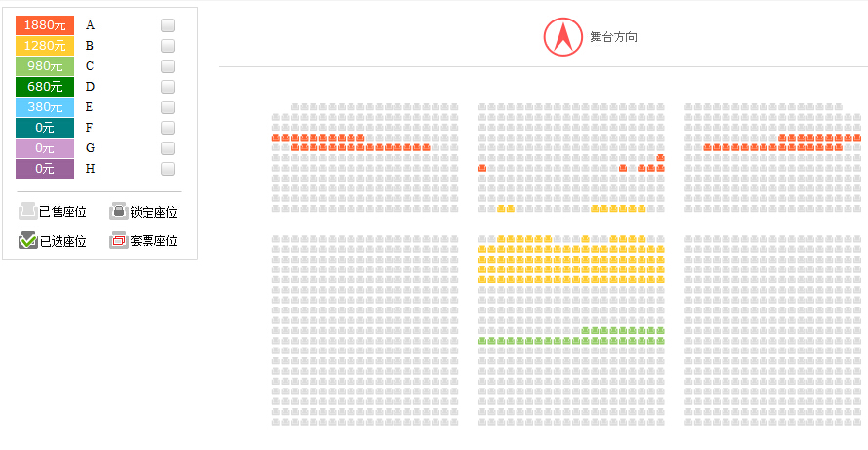Check the box for price tier A

[168, 25]
